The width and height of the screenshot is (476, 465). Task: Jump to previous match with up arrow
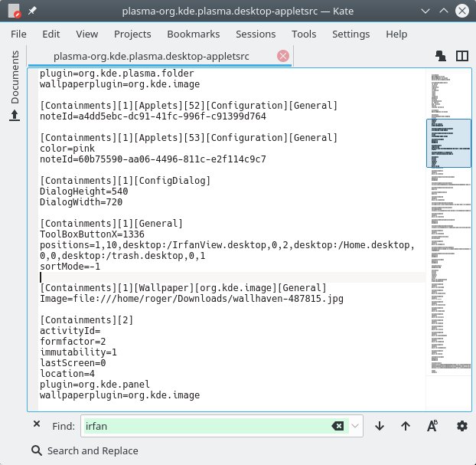pos(405,426)
